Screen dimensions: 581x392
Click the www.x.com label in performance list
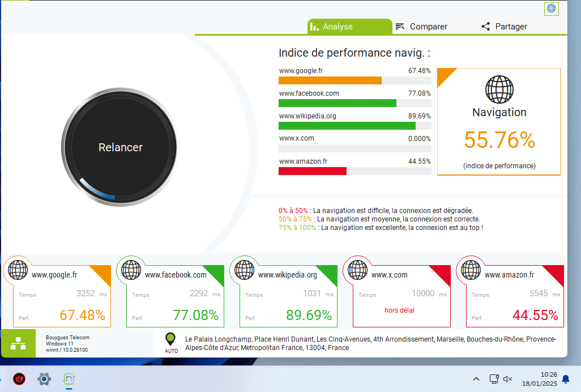pyautogui.click(x=296, y=138)
